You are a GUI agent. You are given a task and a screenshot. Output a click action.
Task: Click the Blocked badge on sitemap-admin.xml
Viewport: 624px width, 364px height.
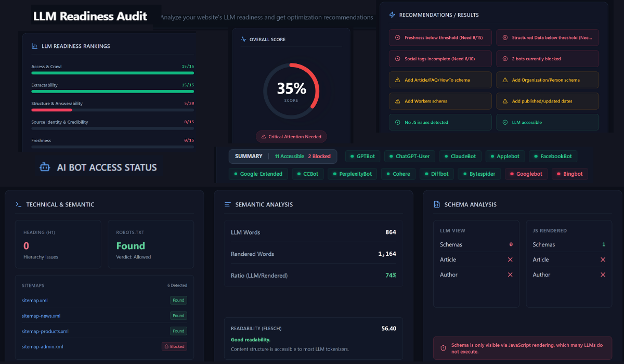[x=174, y=346]
